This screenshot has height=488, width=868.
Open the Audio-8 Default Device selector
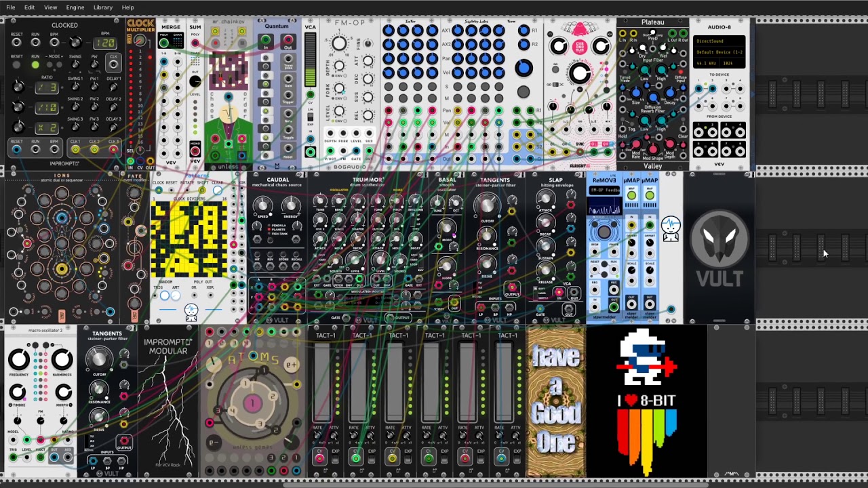pyautogui.click(x=719, y=52)
